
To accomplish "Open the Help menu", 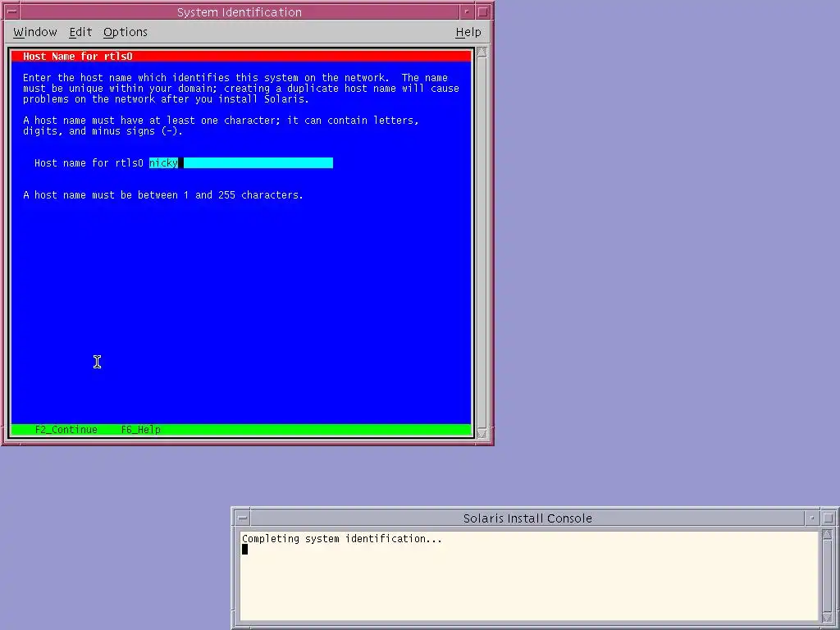I will (468, 32).
